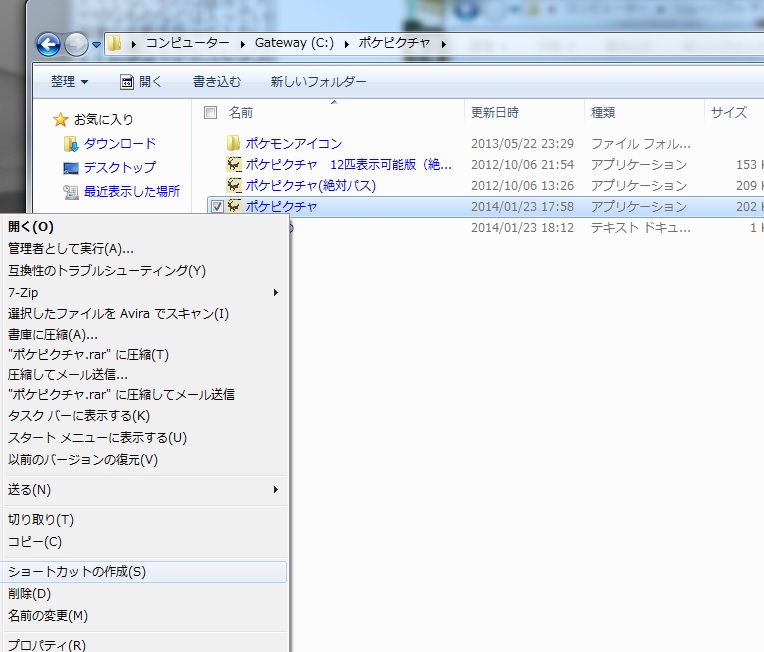The width and height of the screenshot is (764, 652).
Task: Choose 書庫に圧縮(A)... menu entry
Action: click(x=145, y=334)
